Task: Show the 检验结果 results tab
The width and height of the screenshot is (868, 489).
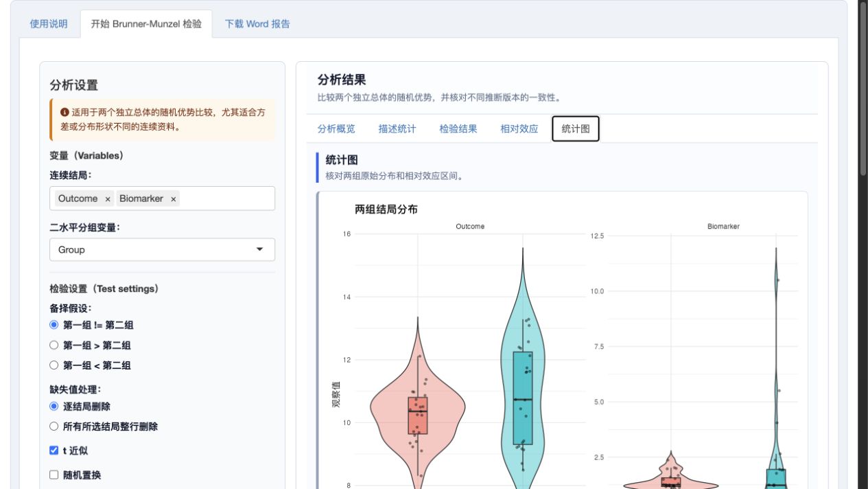Action: [x=458, y=128]
